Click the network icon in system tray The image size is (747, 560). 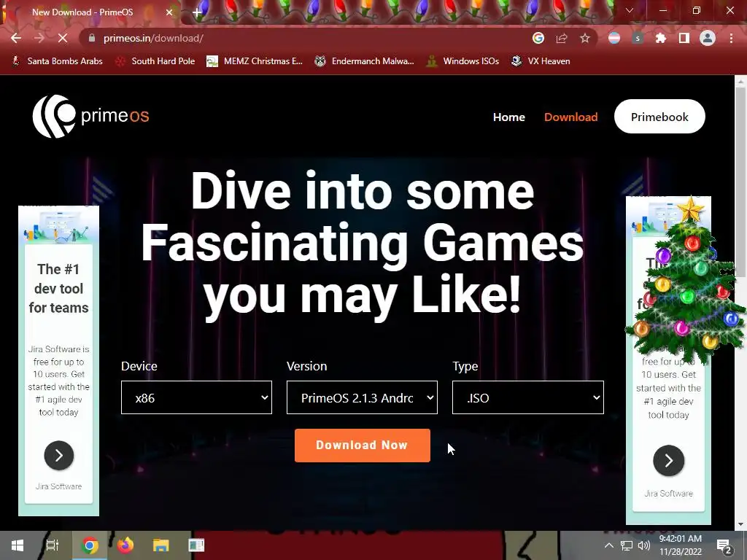tap(627, 545)
